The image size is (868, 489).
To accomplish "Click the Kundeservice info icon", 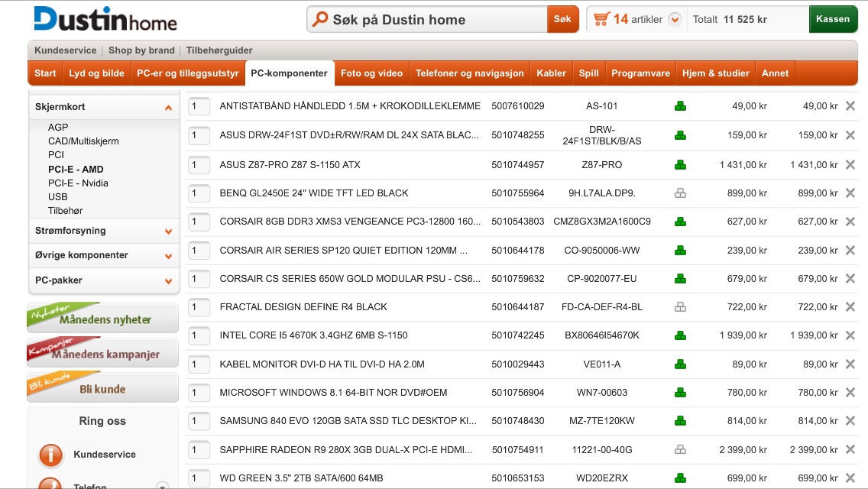I will (x=50, y=455).
